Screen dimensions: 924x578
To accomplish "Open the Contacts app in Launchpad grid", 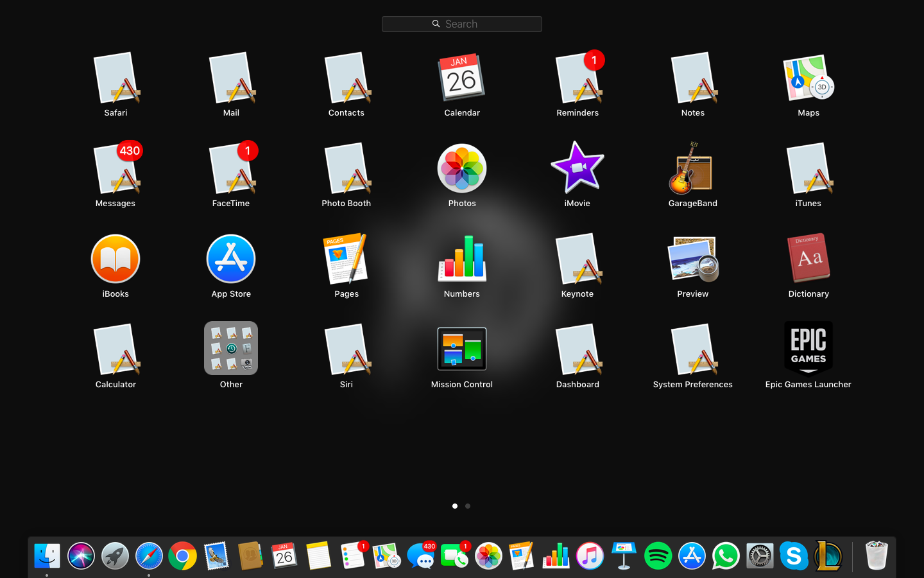I will tap(346, 78).
